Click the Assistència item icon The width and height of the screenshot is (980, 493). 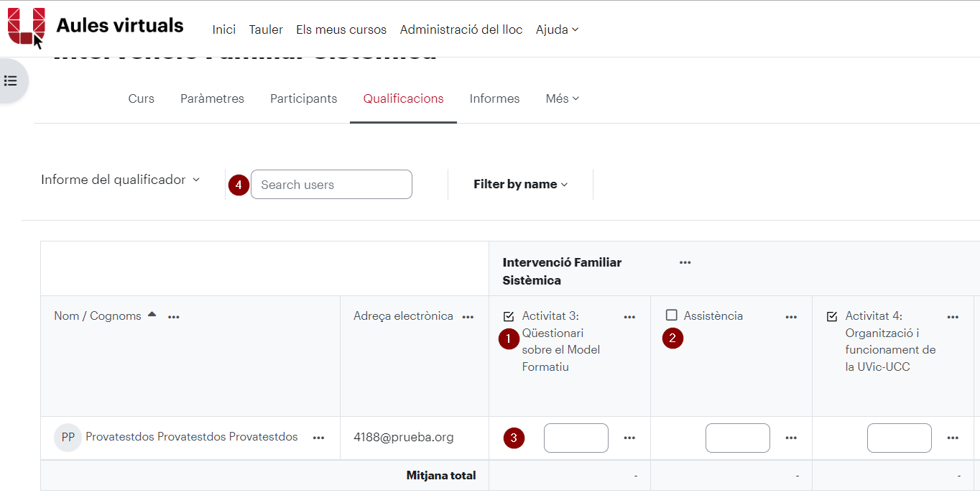[672, 315]
